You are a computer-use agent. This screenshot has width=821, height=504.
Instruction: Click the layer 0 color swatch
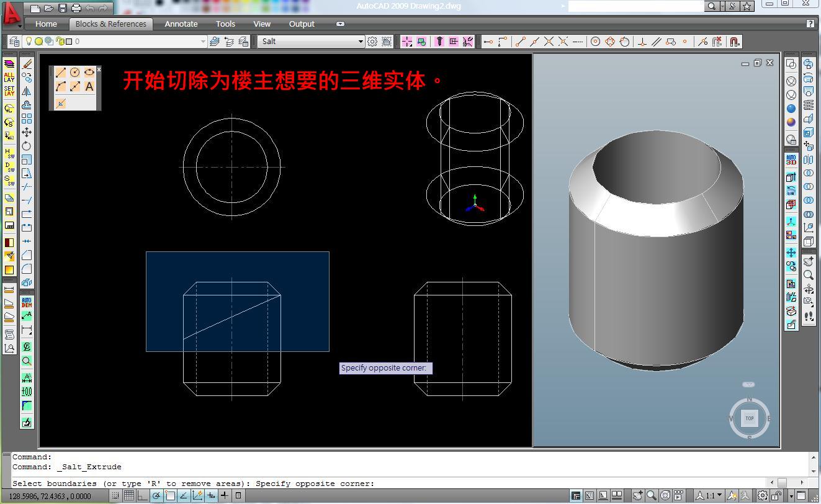(x=69, y=42)
